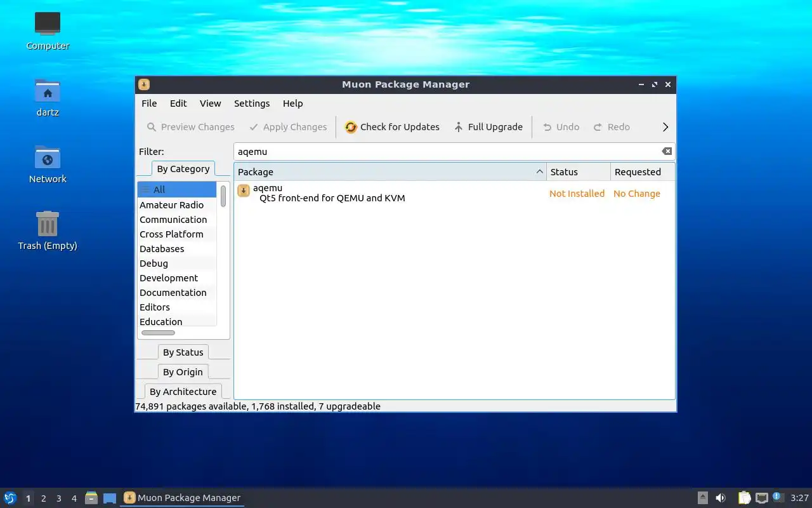
Task: Select the Editors category
Action: 177,307
